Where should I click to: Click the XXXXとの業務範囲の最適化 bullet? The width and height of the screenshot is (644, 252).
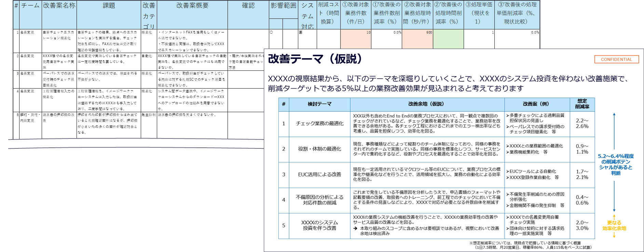(534, 146)
